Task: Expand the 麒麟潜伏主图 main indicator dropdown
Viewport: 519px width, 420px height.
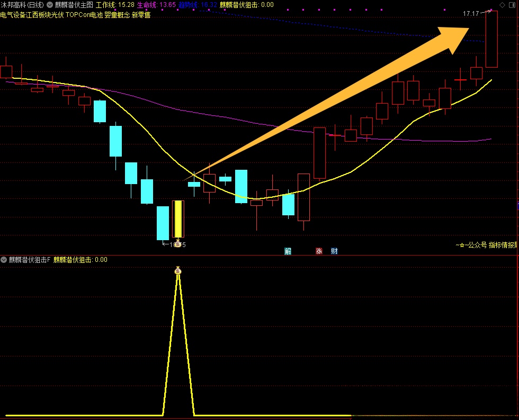Action: click(x=50, y=5)
